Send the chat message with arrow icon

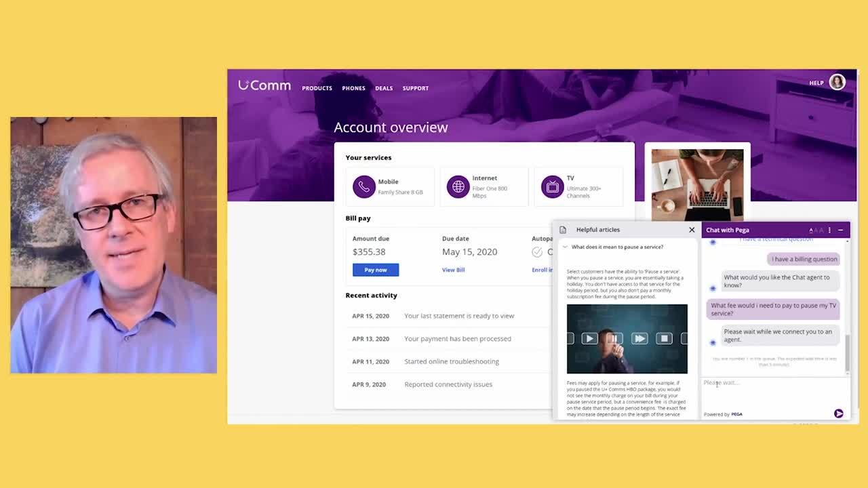(838, 413)
